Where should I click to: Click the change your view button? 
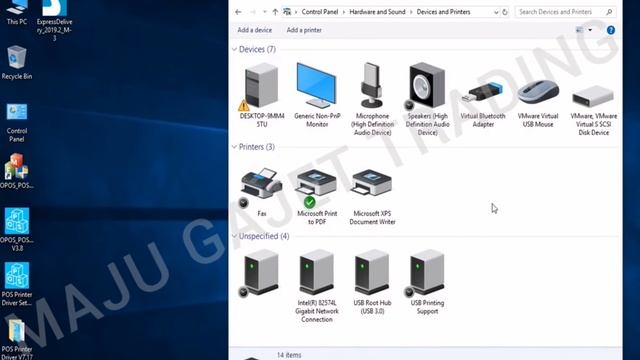(580, 30)
